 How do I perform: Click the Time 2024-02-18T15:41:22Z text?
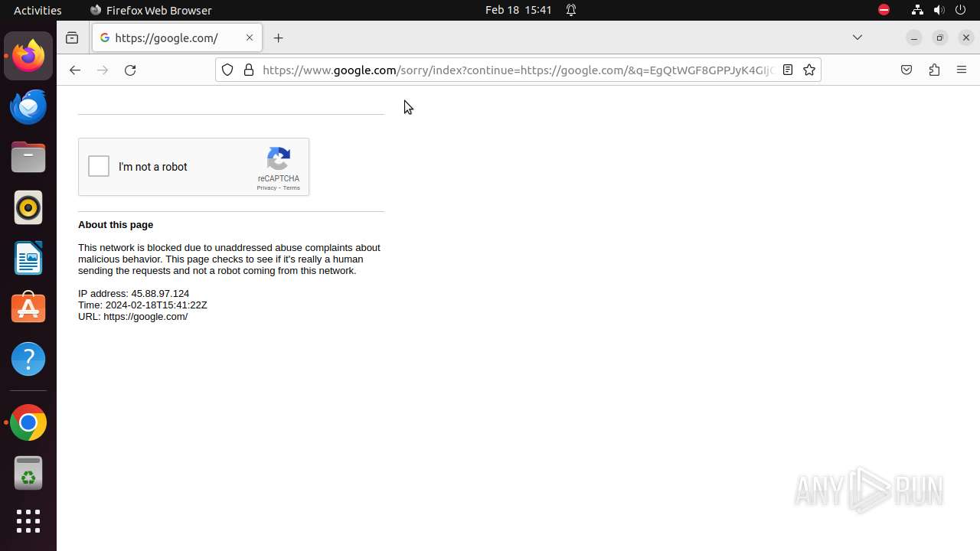click(142, 305)
